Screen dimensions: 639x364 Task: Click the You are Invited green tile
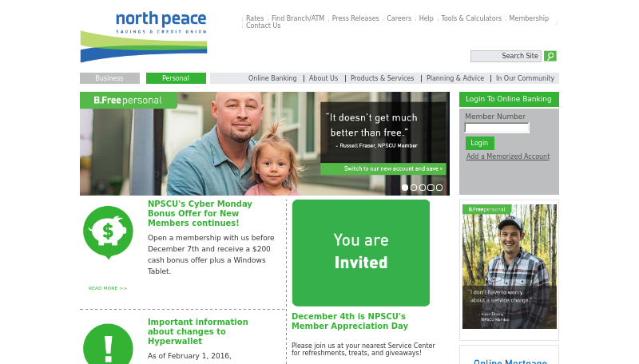click(x=361, y=253)
